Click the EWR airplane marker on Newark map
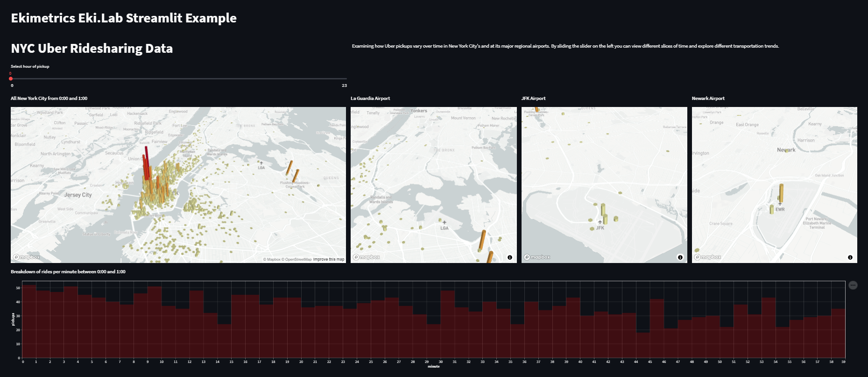Viewport: 868px width, 377px height. point(780,204)
